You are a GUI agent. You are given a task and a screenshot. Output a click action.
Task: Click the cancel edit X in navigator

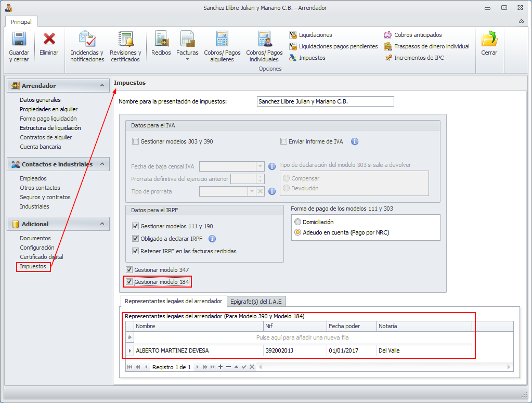(252, 367)
